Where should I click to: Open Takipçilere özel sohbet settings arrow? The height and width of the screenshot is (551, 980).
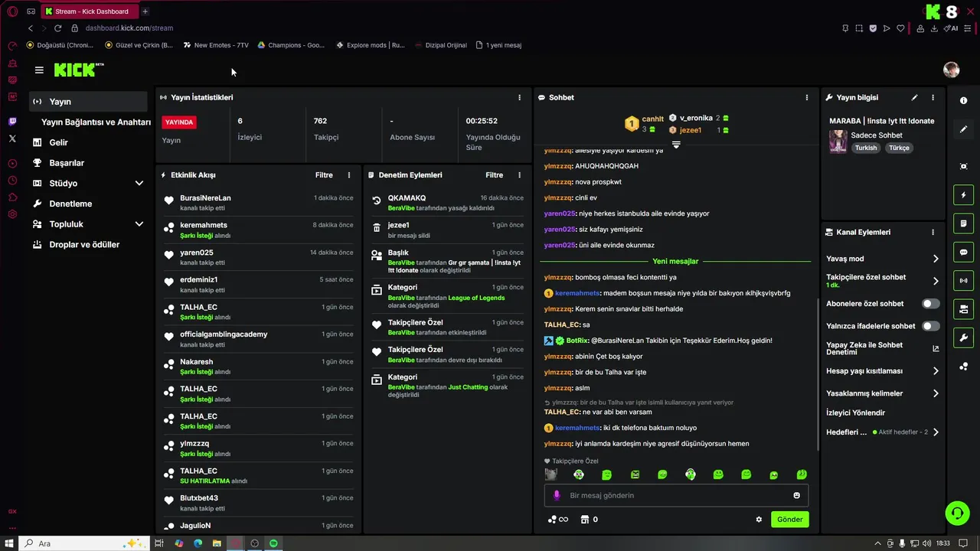pos(936,281)
